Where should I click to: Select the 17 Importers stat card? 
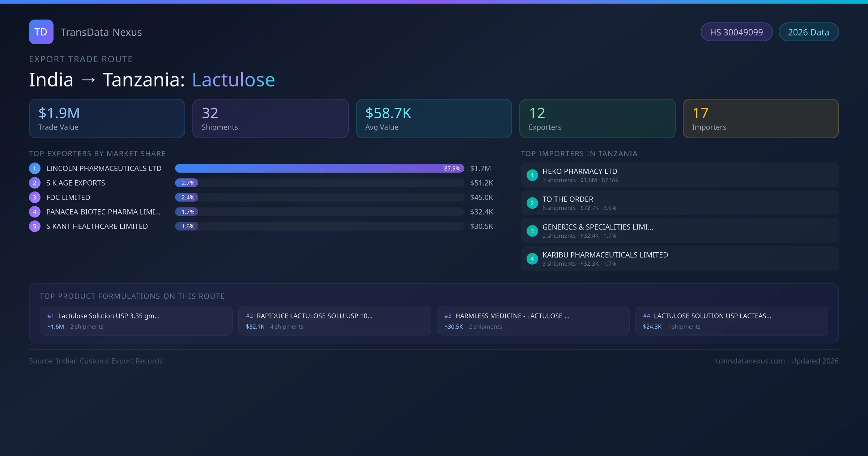click(x=761, y=119)
